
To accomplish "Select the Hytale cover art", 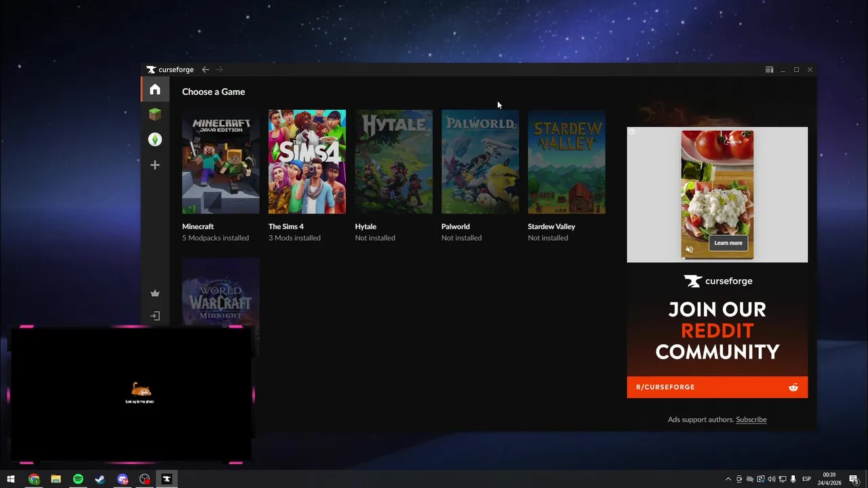I will 393,162.
